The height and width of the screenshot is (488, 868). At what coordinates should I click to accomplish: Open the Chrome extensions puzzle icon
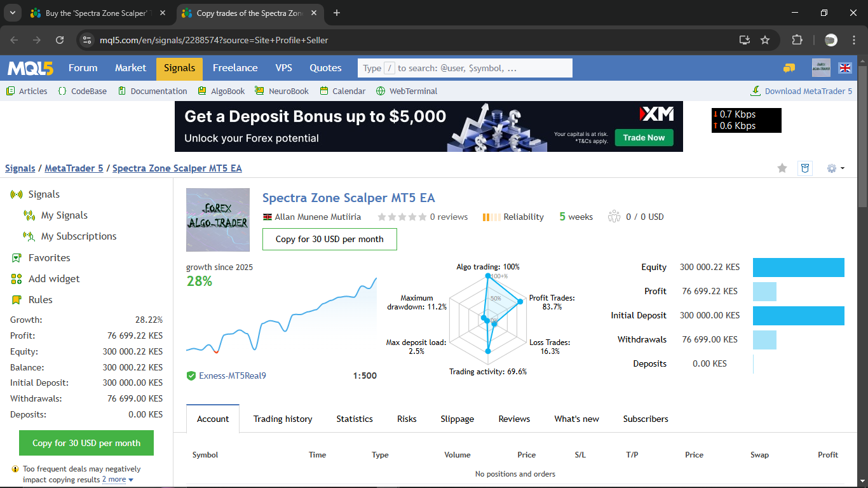(x=797, y=40)
